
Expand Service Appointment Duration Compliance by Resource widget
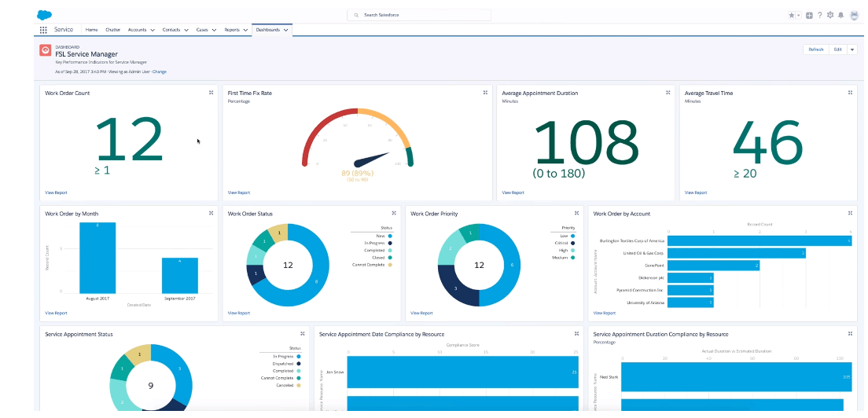(850, 333)
